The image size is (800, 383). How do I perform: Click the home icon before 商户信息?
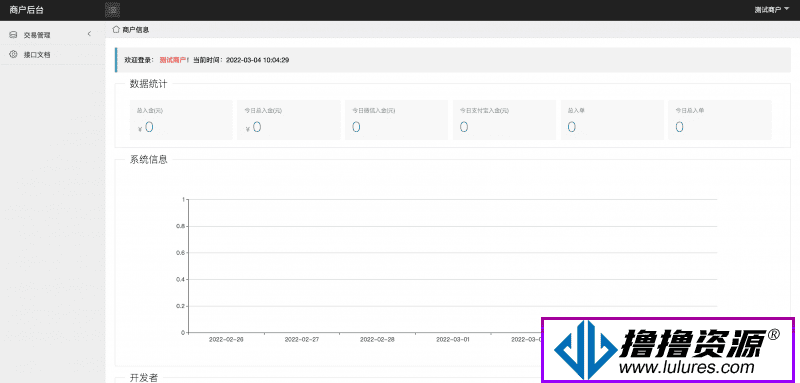pyautogui.click(x=116, y=30)
